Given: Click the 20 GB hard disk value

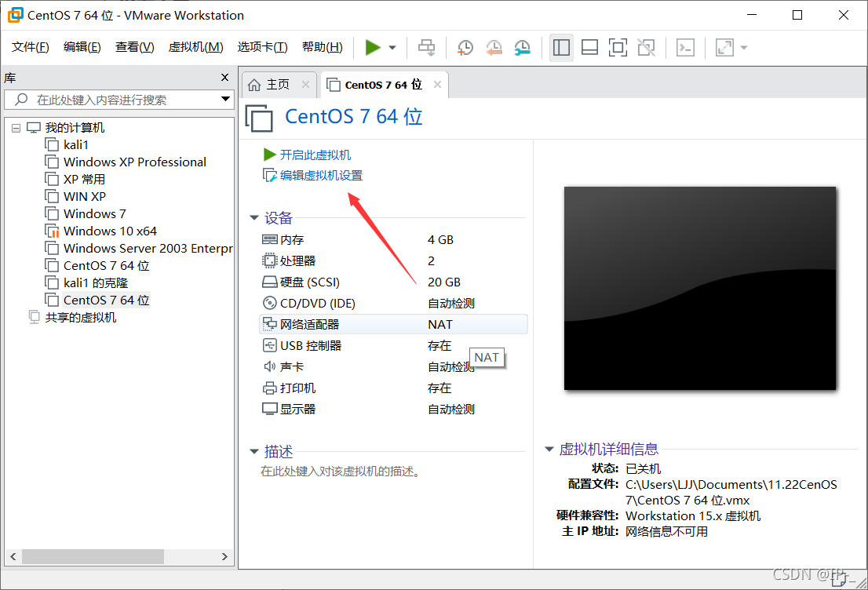Looking at the screenshot, I should point(444,282).
